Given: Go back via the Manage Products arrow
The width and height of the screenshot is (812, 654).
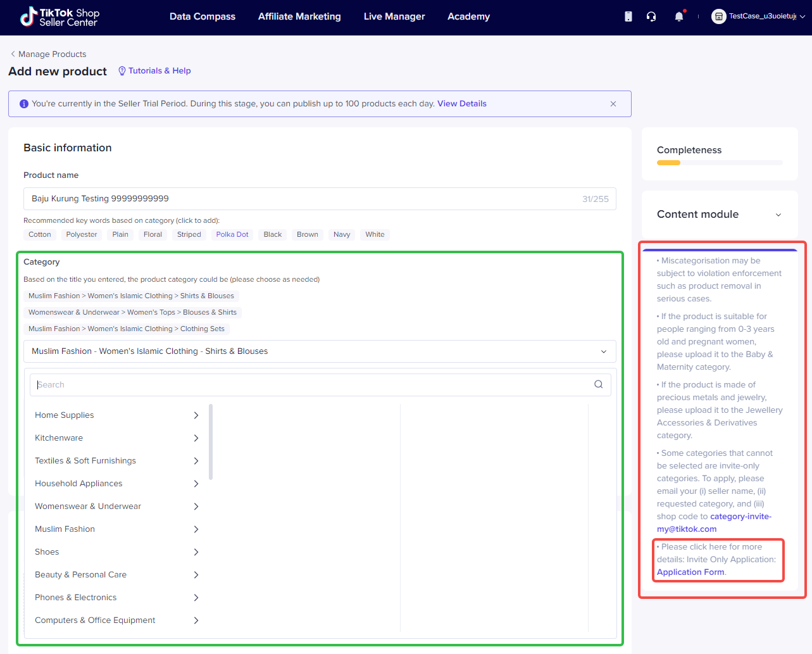Looking at the screenshot, I should [13, 54].
